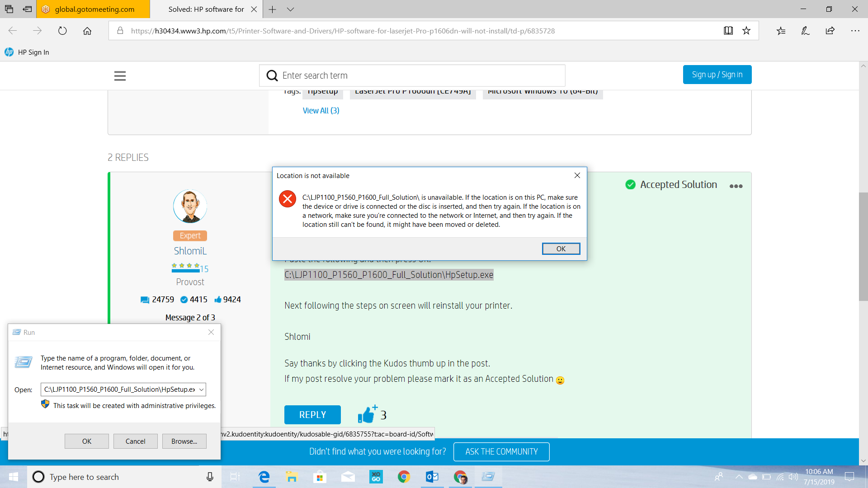
Task: Click the Add notes pen icon
Action: [805, 31]
